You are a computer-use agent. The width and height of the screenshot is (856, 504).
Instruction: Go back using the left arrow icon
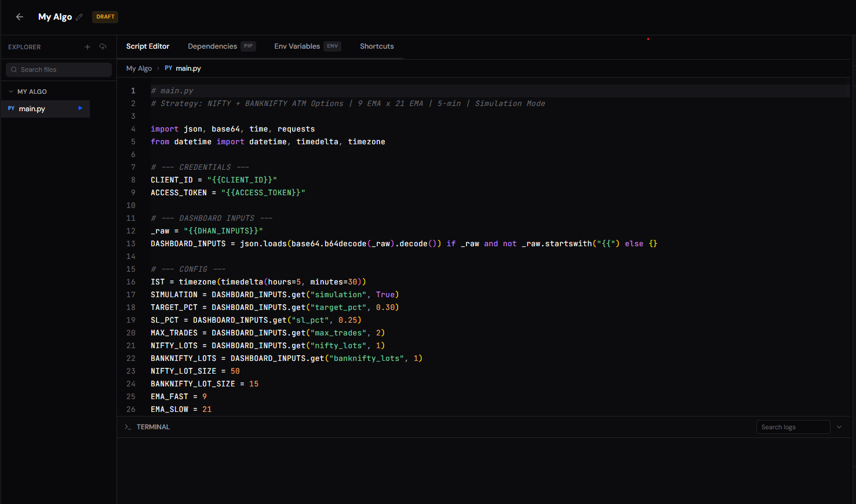point(20,17)
